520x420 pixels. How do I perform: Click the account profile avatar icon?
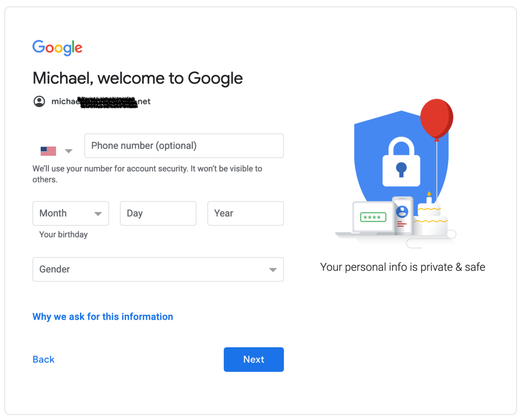(x=39, y=101)
